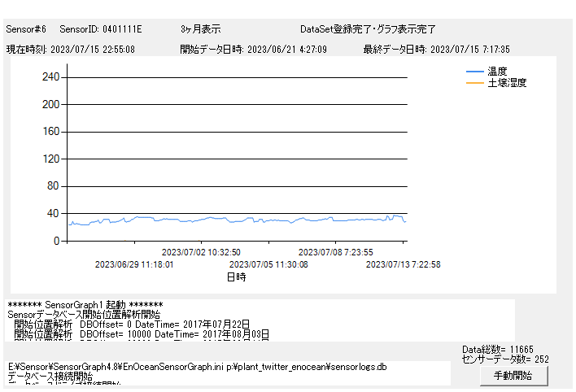Click the orange 土壌湿度 legend line

(475, 83)
